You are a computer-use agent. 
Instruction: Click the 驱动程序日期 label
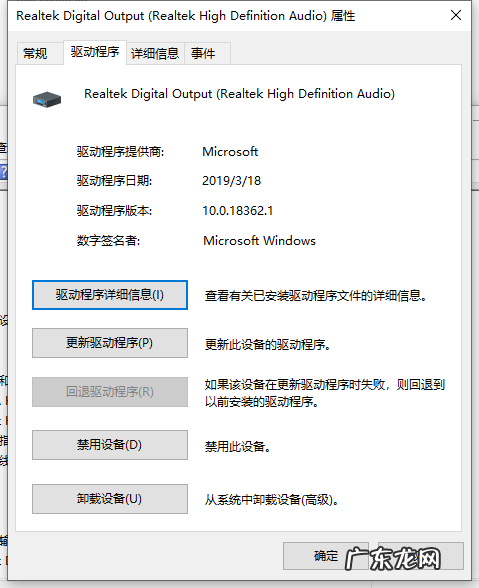(x=114, y=181)
